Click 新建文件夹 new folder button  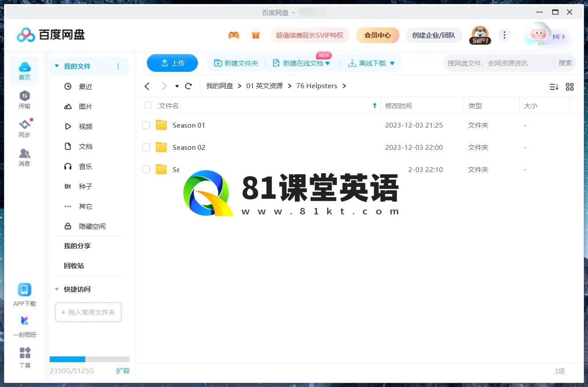click(236, 63)
